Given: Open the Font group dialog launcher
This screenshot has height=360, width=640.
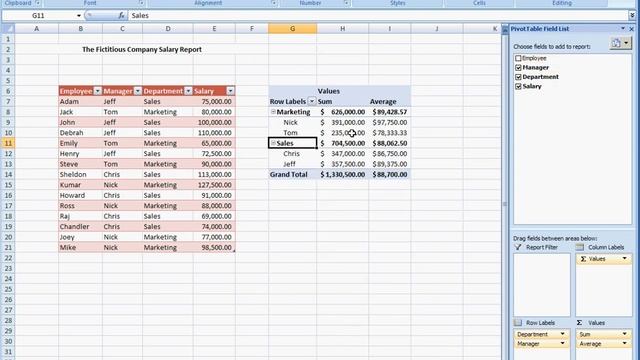Looking at the screenshot, I should (x=141, y=3).
